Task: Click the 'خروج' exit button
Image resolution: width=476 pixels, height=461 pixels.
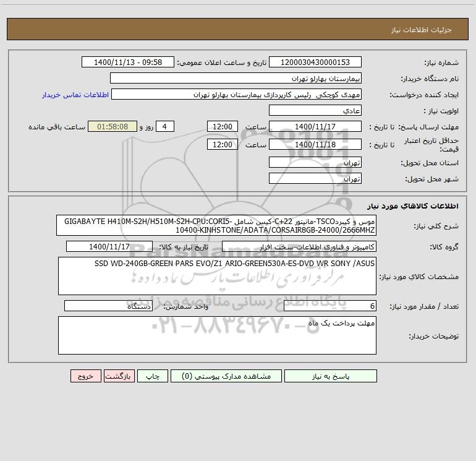Action: 85,376
